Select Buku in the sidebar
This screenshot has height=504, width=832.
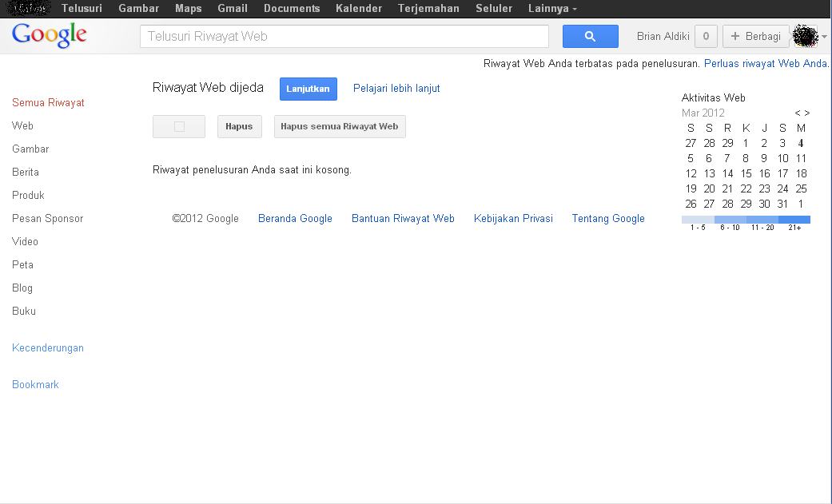coord(24,311)
